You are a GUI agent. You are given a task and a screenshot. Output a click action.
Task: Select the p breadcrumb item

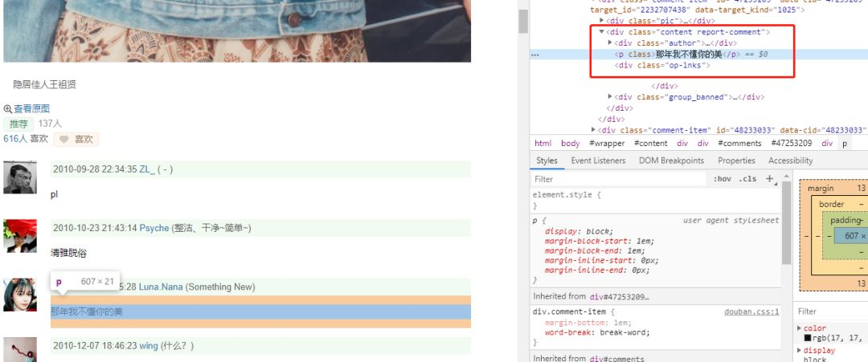pyautogui.click(x=845, y=143)
